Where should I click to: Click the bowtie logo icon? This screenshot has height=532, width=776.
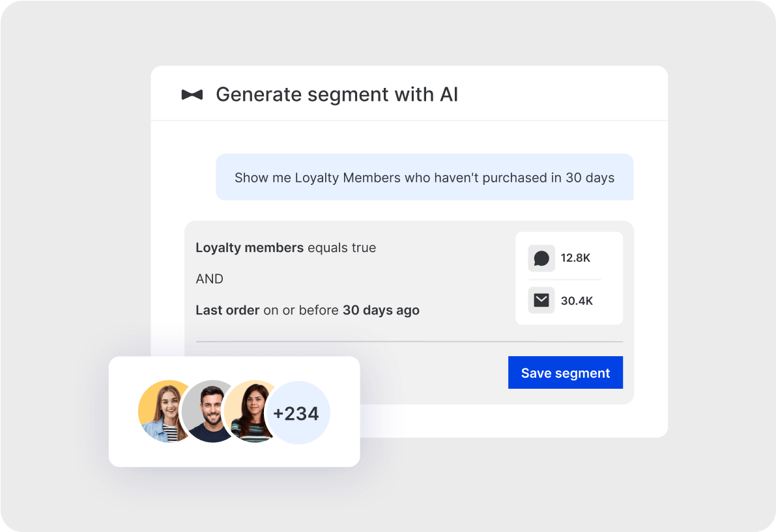(x=192, y=95)
